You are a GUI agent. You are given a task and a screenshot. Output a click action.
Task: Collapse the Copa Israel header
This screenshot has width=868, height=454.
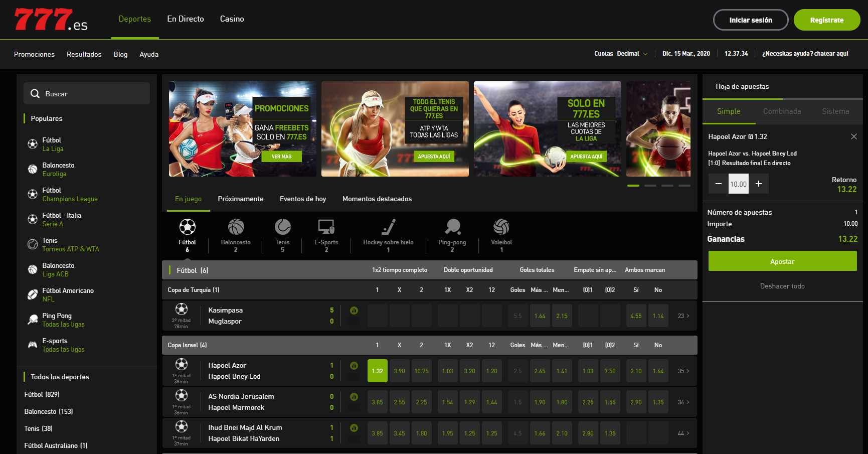[x=430, y=345]
